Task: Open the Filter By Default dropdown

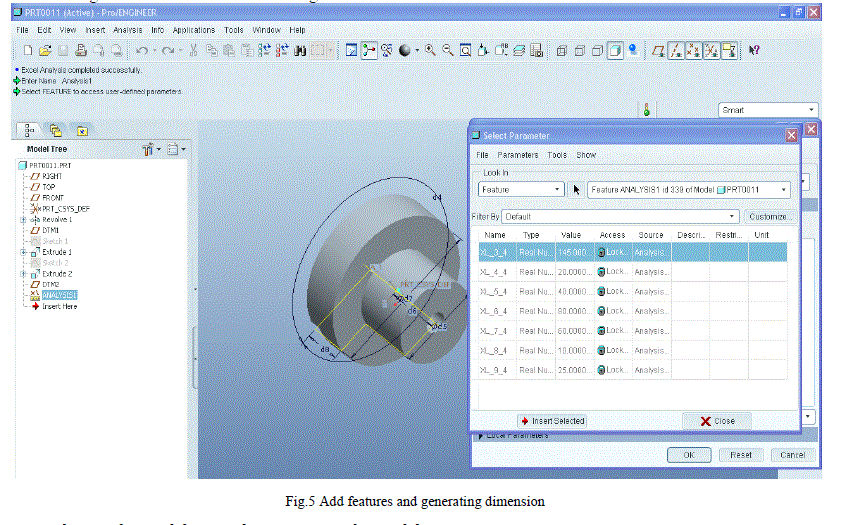Action: 620,216
